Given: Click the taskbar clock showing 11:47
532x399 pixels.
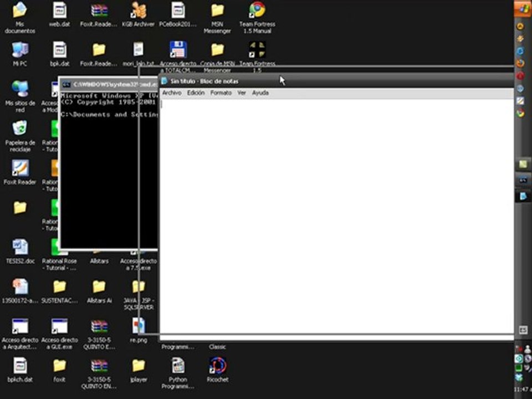Looking at the screenshot, I should [x=523, y=389].
